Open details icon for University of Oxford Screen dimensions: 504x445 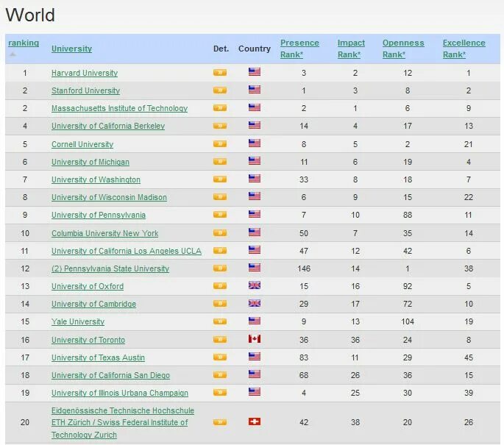point(220,285)
